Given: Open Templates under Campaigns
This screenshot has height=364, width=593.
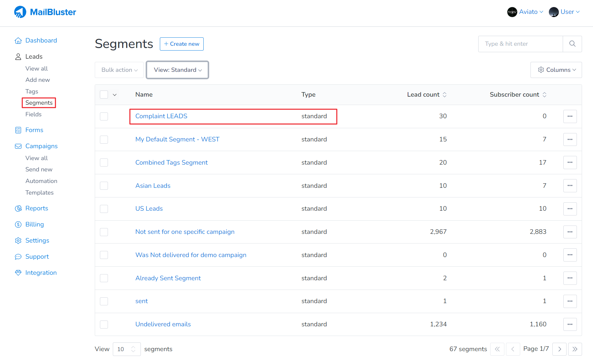Looking at the screenshot, I should (39, 192).
